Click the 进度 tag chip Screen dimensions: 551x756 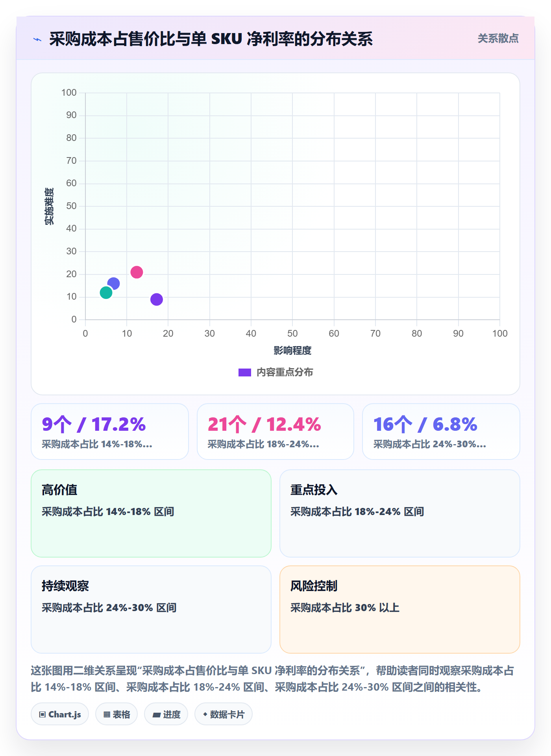tap(166, 714)
